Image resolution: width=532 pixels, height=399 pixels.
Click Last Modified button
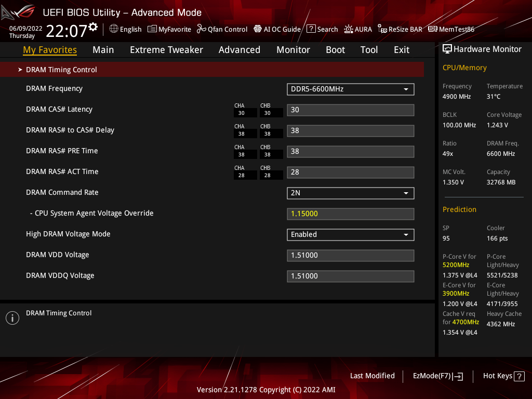pos(372,376)
